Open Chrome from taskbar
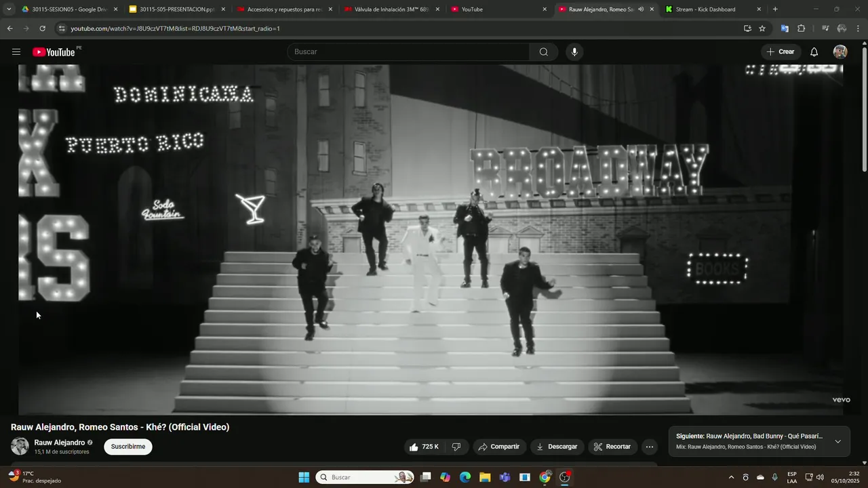 pyautogui.click(x=545, y=477)
